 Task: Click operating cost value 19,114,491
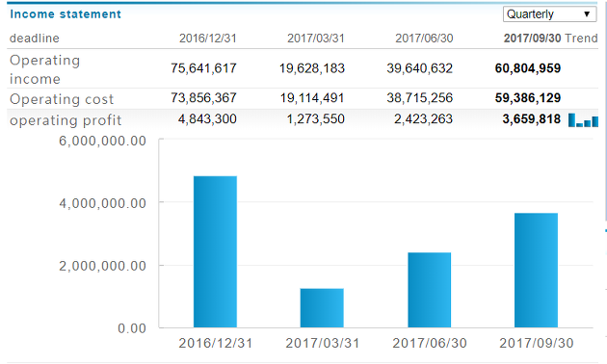pos(312,98)
